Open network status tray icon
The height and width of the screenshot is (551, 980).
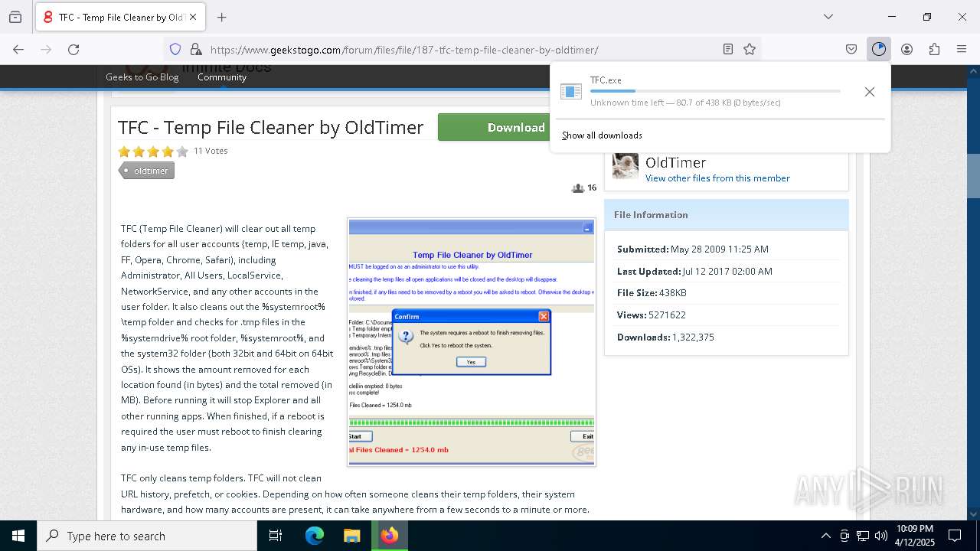(863, 536)
